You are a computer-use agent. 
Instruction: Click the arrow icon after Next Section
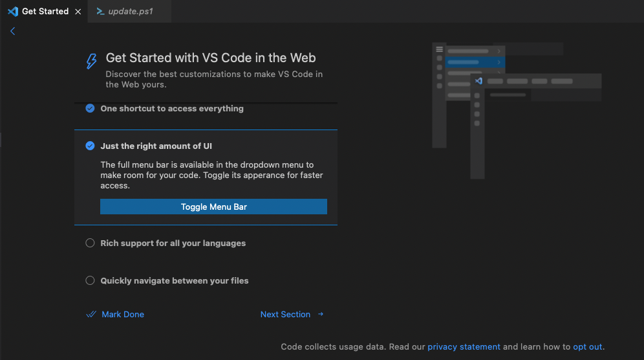pos(321,314)
